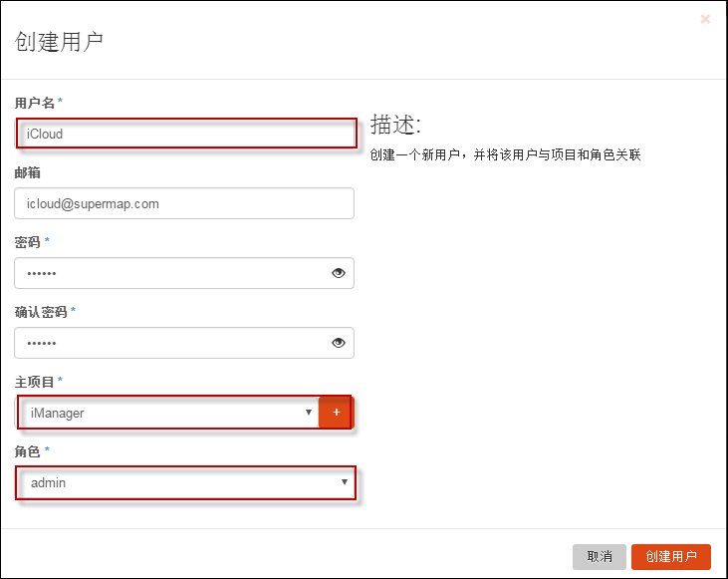The width and height of the screenshot is (728, 579).
Task: Click the 用户名 field label
Action: click(35, 103)
